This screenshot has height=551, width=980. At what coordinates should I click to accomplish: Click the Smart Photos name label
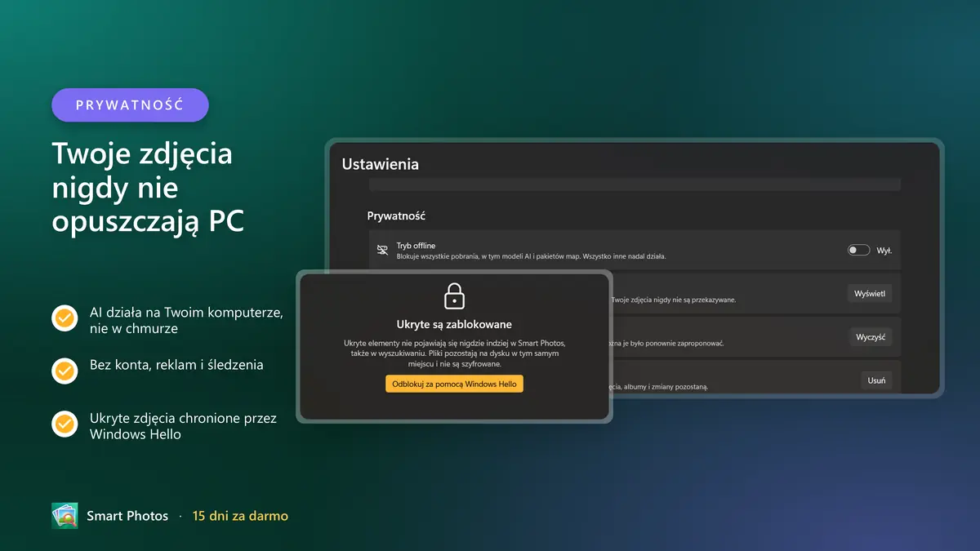127,516
